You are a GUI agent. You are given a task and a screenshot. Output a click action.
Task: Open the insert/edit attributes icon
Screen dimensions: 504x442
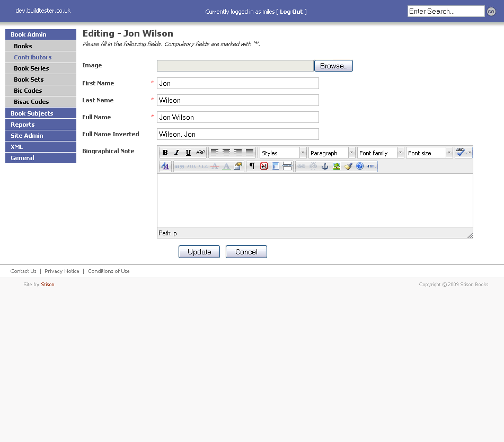(x=238, y=166)
